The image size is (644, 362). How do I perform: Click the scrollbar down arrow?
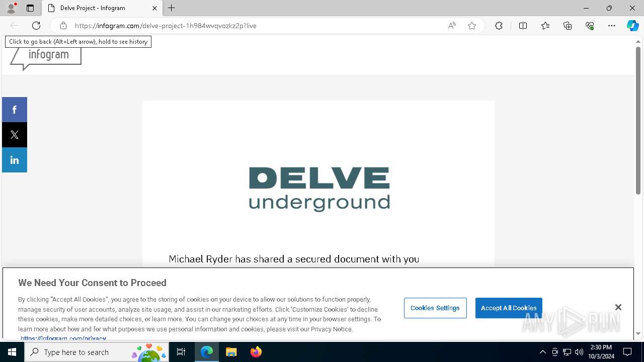pos(638,333)
